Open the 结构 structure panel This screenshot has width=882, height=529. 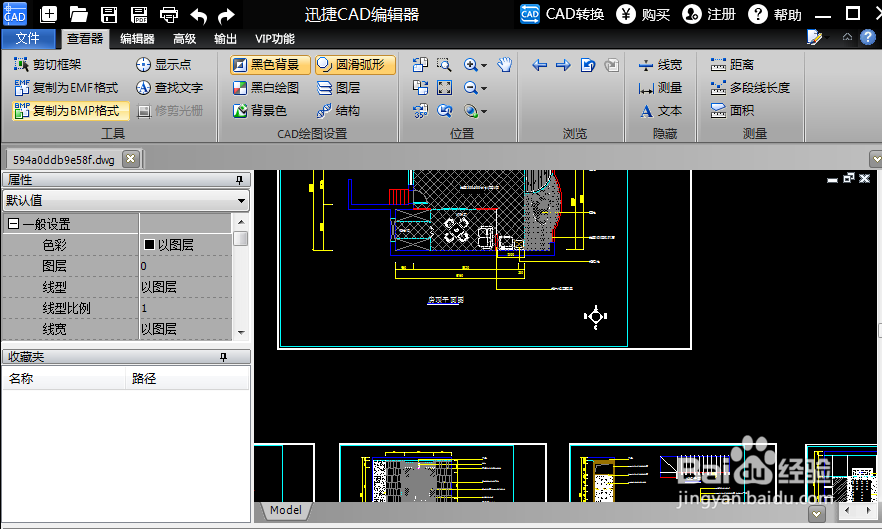[339, 111]
